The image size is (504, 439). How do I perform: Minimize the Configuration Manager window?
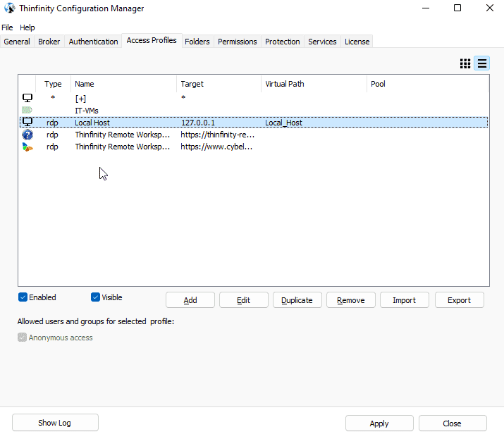point(426,8)
